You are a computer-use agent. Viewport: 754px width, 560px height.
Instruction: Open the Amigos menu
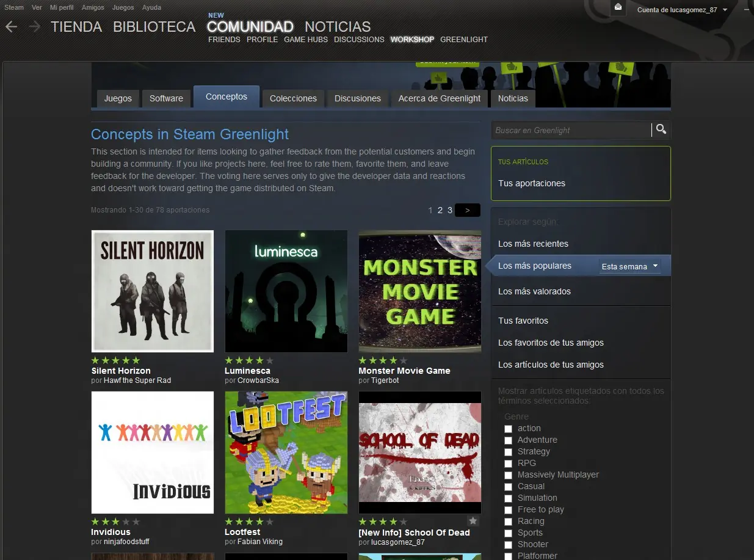coord(93,7)
